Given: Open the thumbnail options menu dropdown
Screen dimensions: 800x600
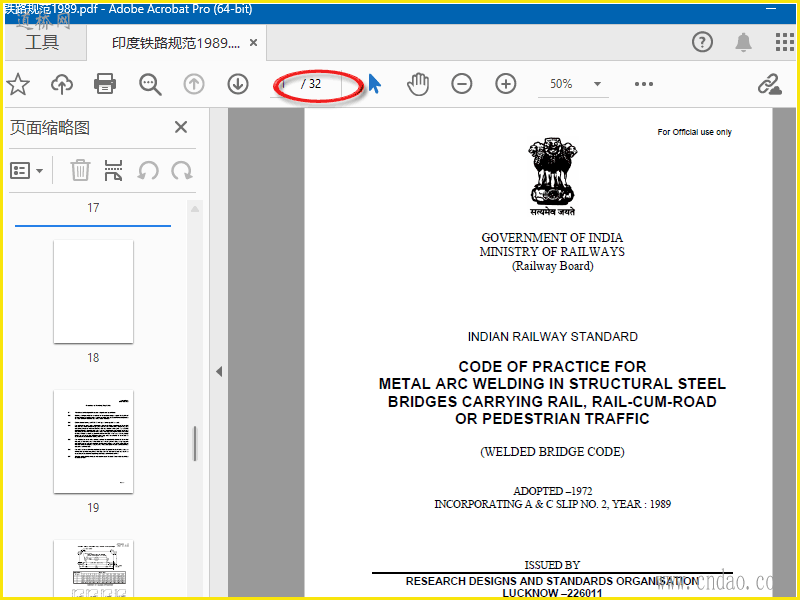Looking at the screenshot, I should pos(27,171).
